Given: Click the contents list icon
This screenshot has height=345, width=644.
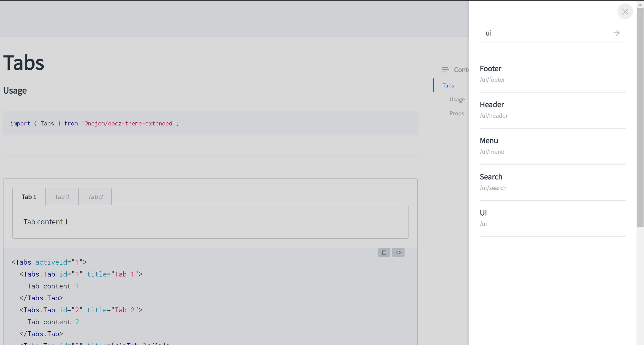Looking at the screenshot, I should [x=445, y=70].
